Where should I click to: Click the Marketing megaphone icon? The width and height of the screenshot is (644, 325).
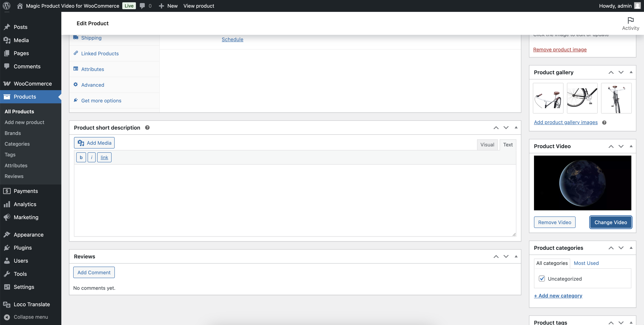[7, 217]
